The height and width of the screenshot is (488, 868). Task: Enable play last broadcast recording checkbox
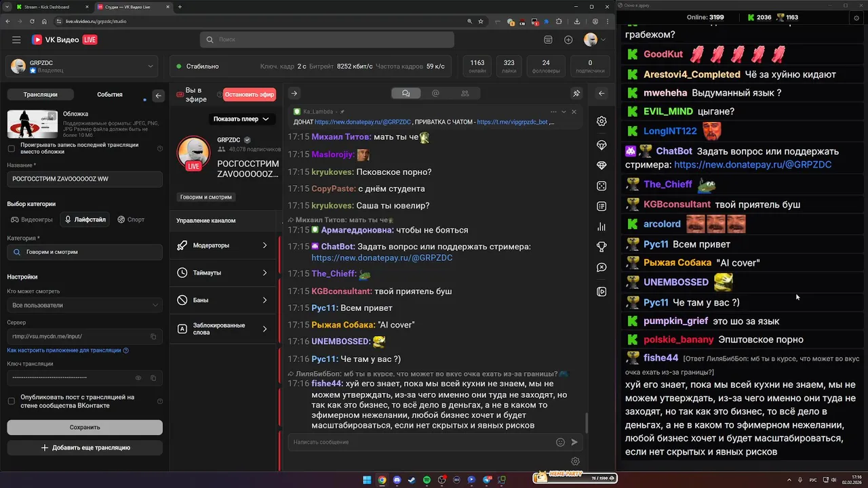11,148
